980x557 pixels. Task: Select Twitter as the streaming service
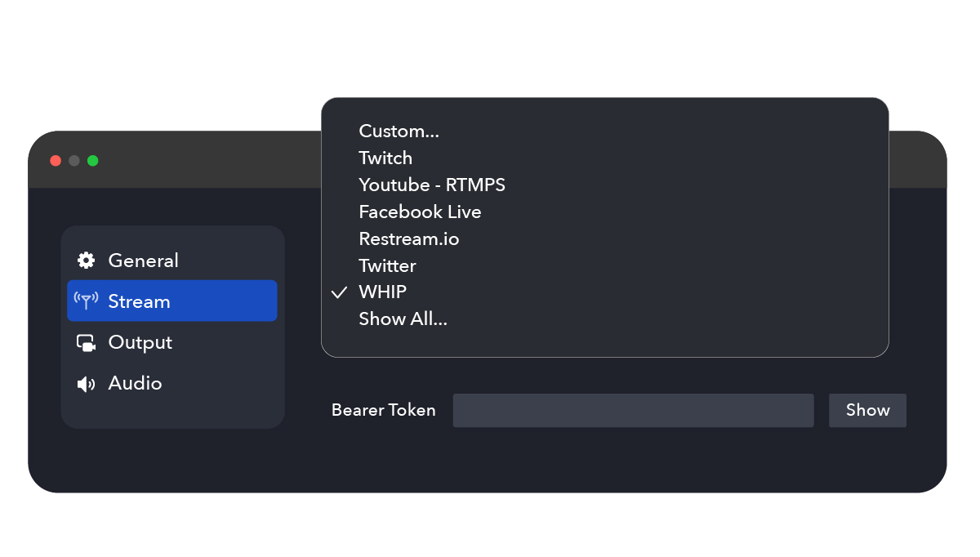(x=387, y=265)
